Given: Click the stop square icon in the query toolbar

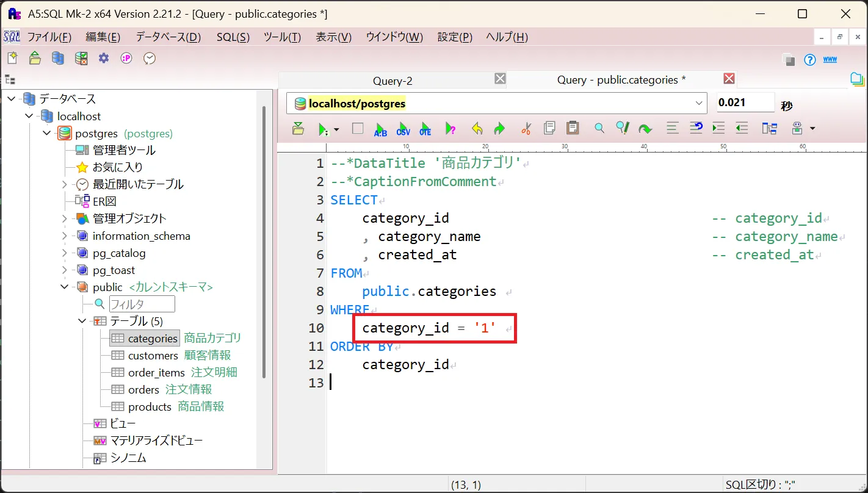Looking at the screenshot, I should [358, 128].
